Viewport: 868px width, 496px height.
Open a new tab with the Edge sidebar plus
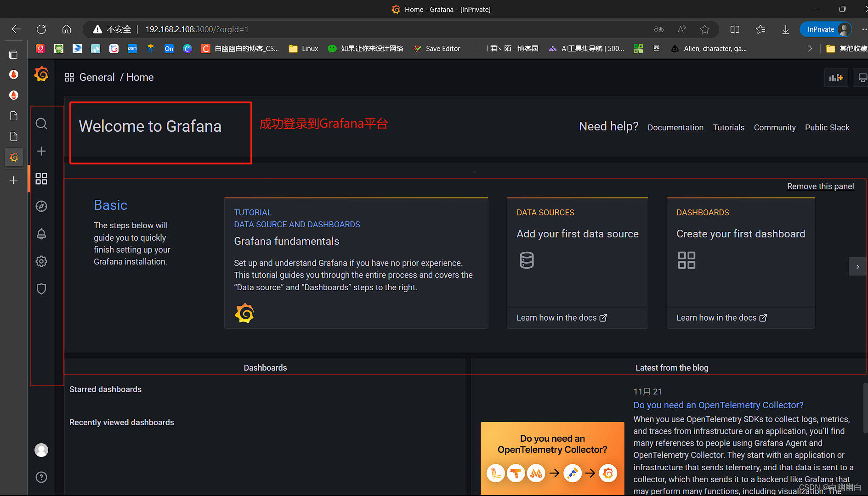coord(14,180)
